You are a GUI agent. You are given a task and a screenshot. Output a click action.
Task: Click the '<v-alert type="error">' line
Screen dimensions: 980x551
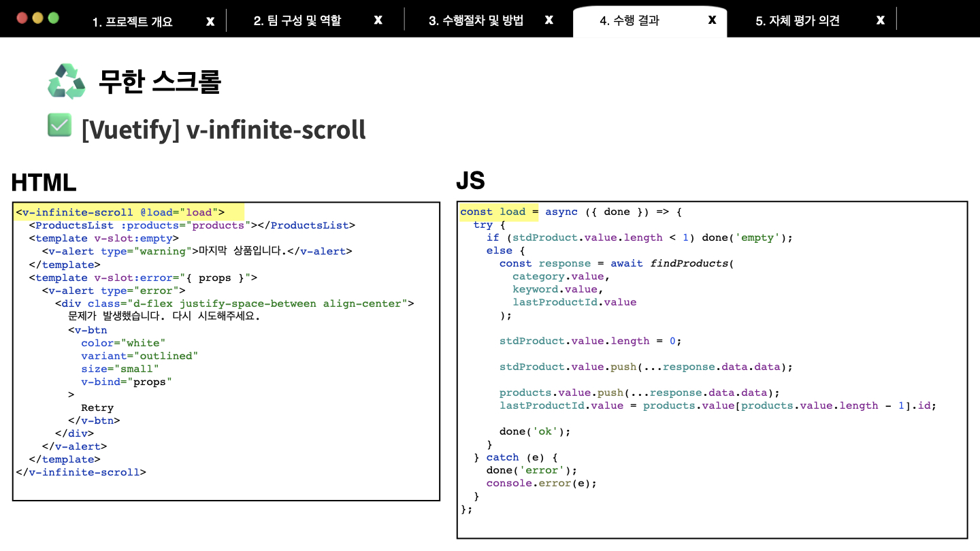113,290
